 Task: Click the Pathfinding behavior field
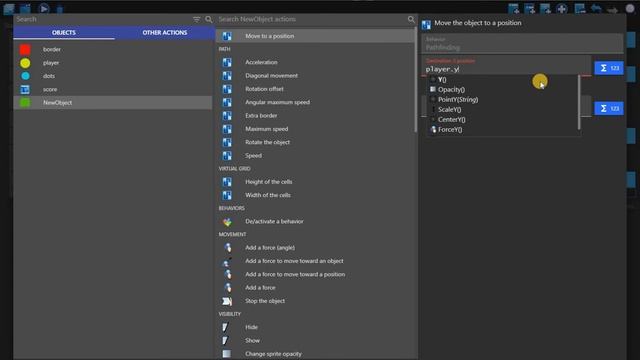pos(522,44)
